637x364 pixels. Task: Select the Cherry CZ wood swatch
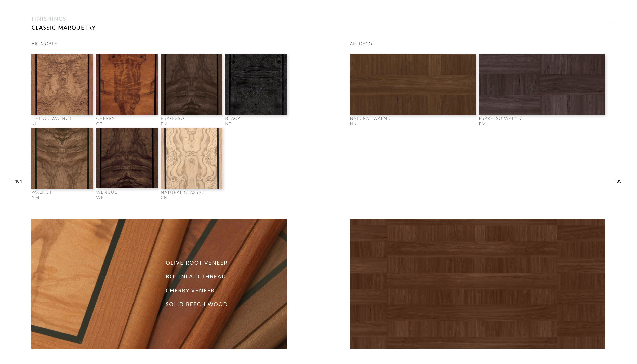click(127, 84)
